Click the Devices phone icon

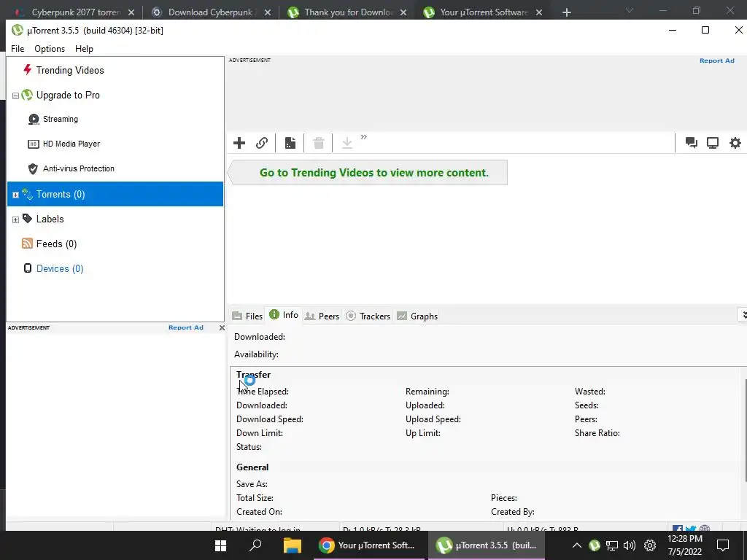(28, 268)
